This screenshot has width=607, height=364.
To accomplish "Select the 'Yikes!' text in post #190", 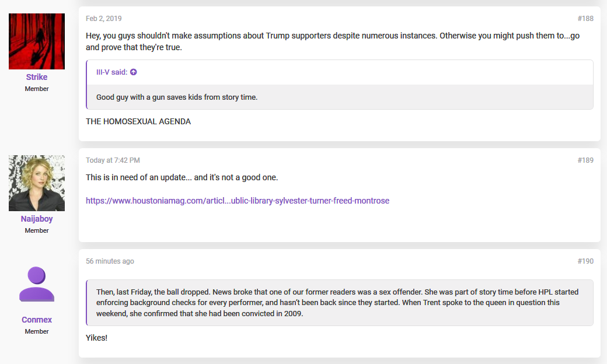I will pyautogui.click(x=96, y=337).
